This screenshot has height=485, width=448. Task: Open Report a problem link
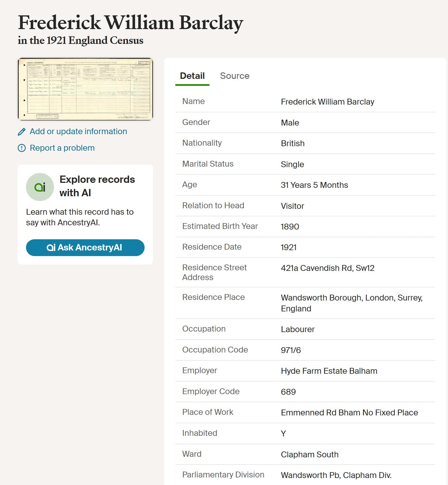pos(62,148)
